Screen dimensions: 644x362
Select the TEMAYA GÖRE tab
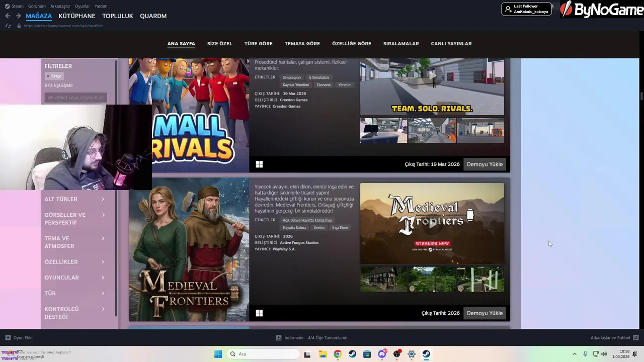click(302, 44)
